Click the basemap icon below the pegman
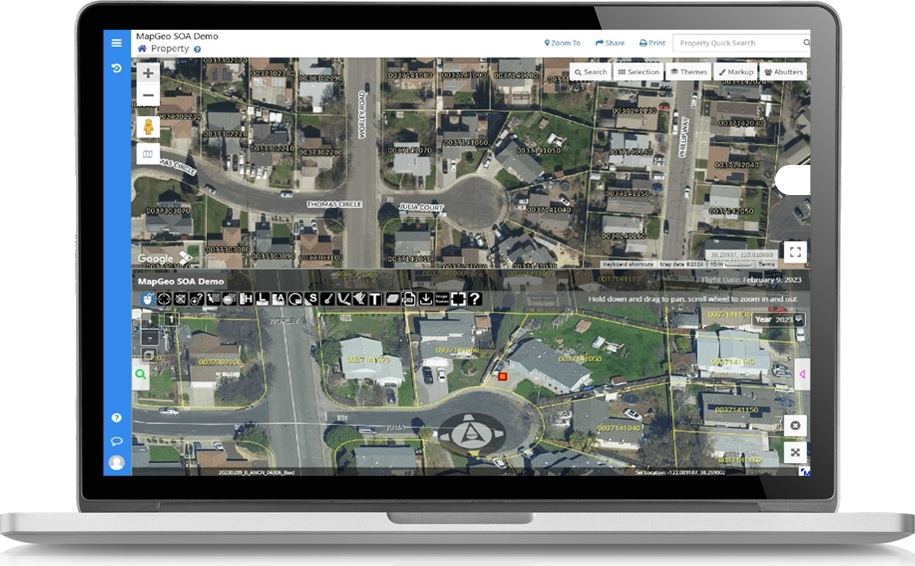 [x=148, y=154]
